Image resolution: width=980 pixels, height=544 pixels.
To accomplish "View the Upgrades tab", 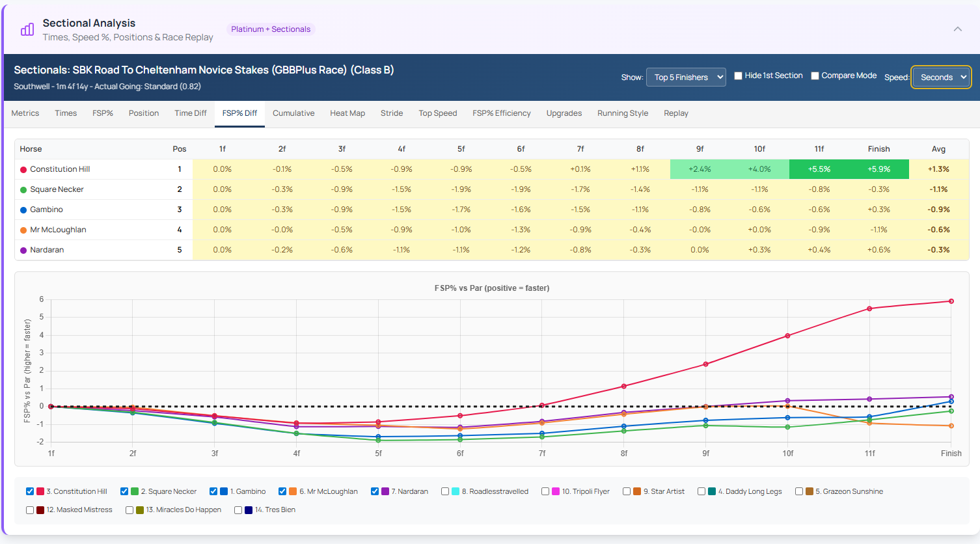I will pyautogui.click(x=564, y=113).
